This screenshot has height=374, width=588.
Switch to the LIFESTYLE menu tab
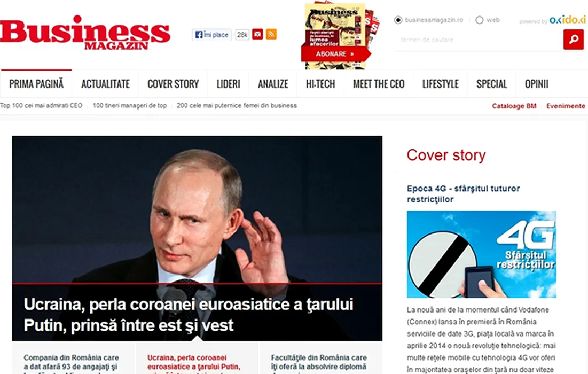(x=440, y=84)
